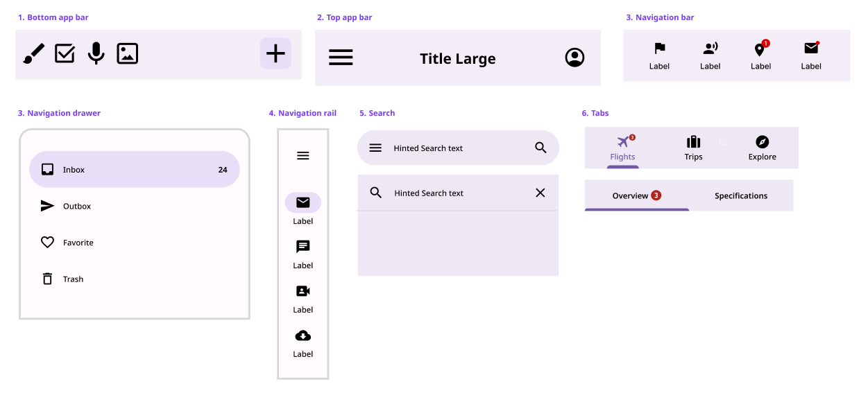The height and width of the screenshot is (393, 868).
Task: Select the mail destination in navigation rail
Action: (303, 209)
